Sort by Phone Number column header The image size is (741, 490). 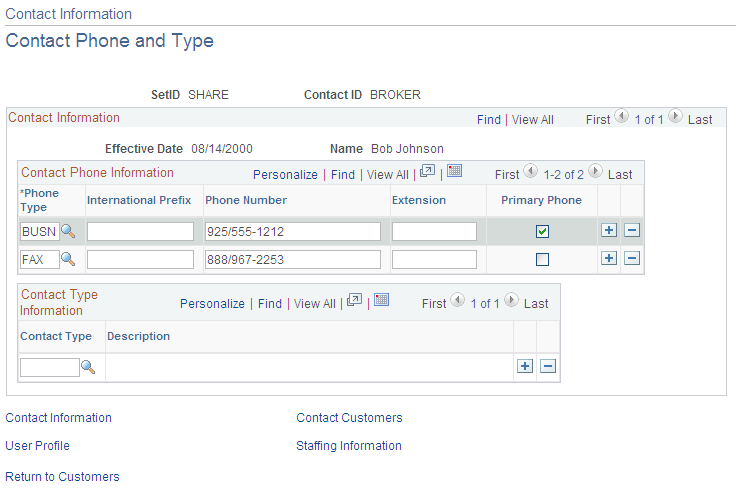[x=246, y=200]
